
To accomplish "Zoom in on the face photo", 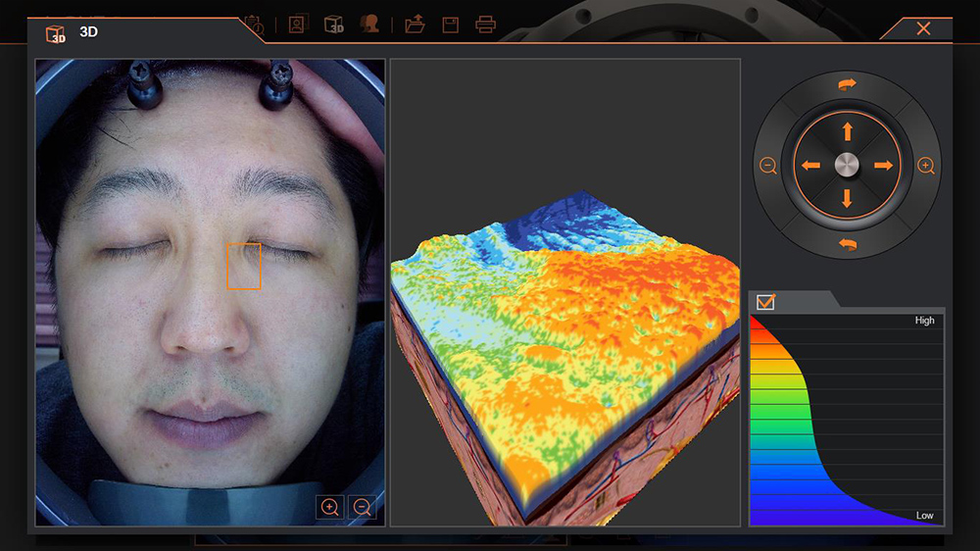I will [x=330, y=507].
